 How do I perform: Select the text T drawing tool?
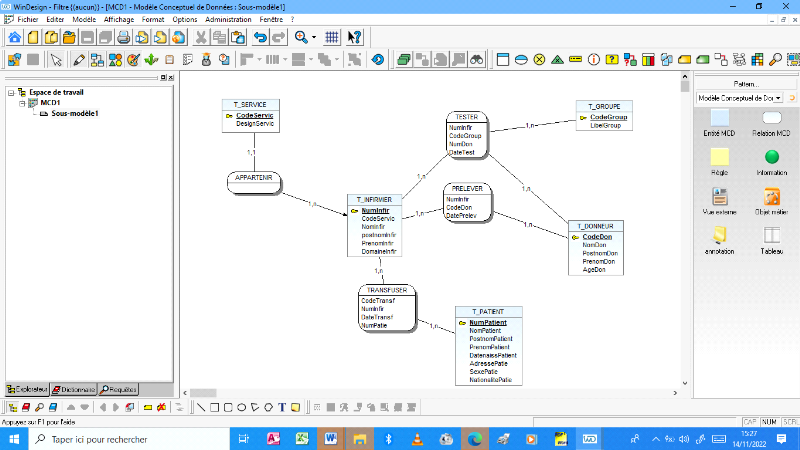[282, 408]
